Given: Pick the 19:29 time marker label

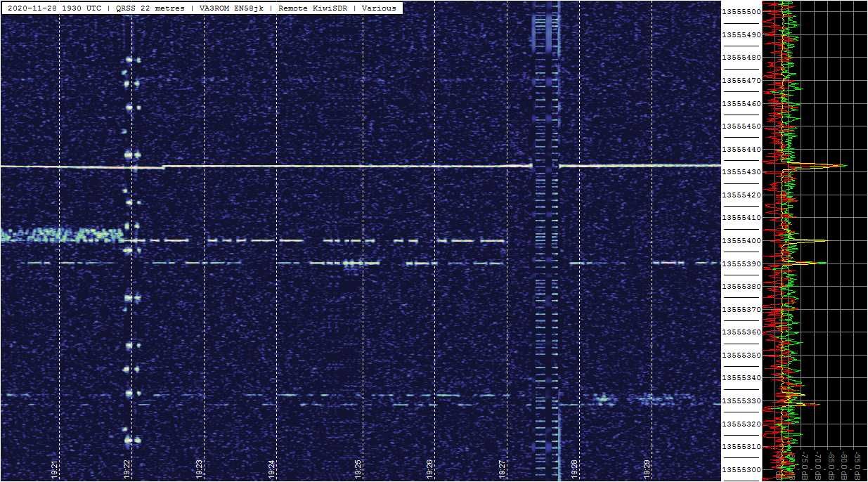Looking at the screenshot, I should [x=647, y=469].
